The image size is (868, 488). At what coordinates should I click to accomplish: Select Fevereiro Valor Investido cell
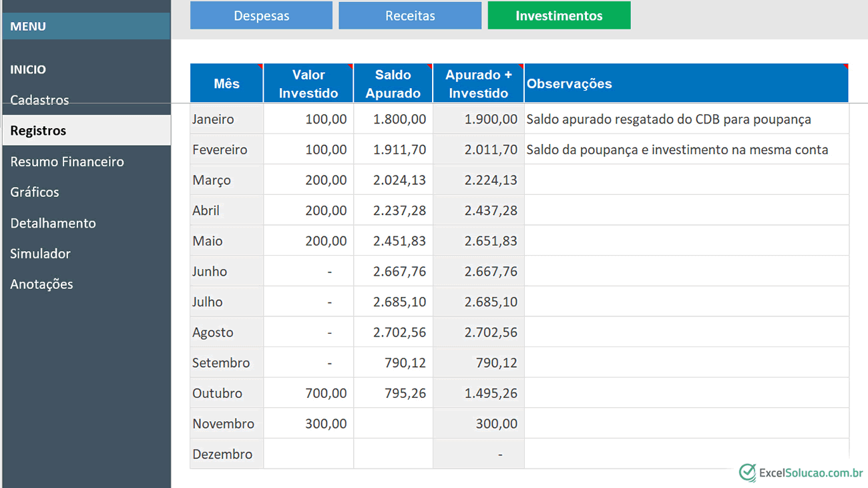click(308, 150)
